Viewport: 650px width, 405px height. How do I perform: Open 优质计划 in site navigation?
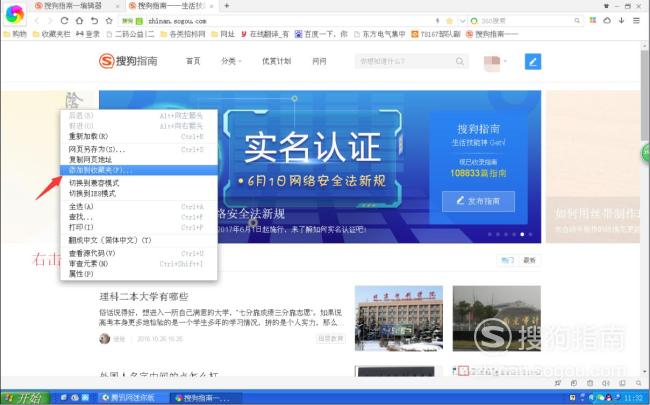click(276, 61)
